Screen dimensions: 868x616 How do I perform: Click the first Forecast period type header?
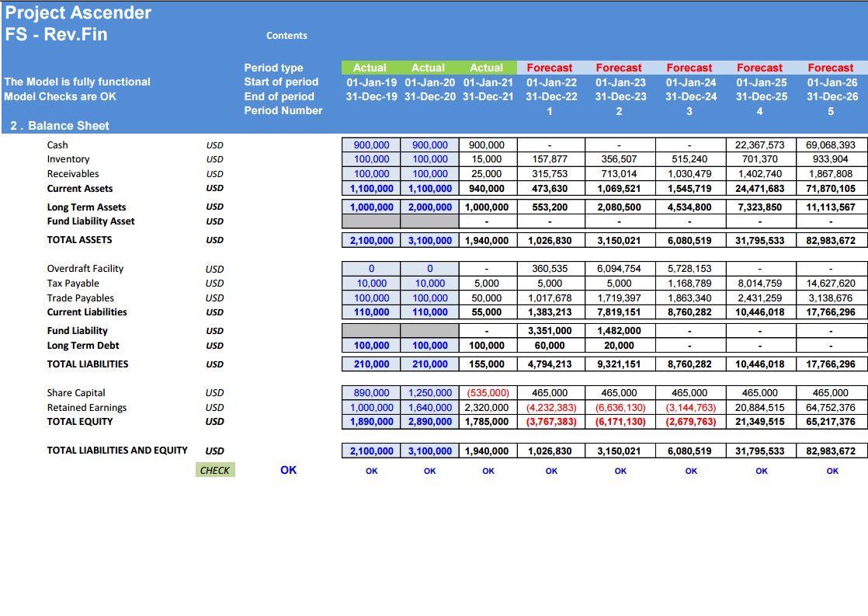click(549, 68)
